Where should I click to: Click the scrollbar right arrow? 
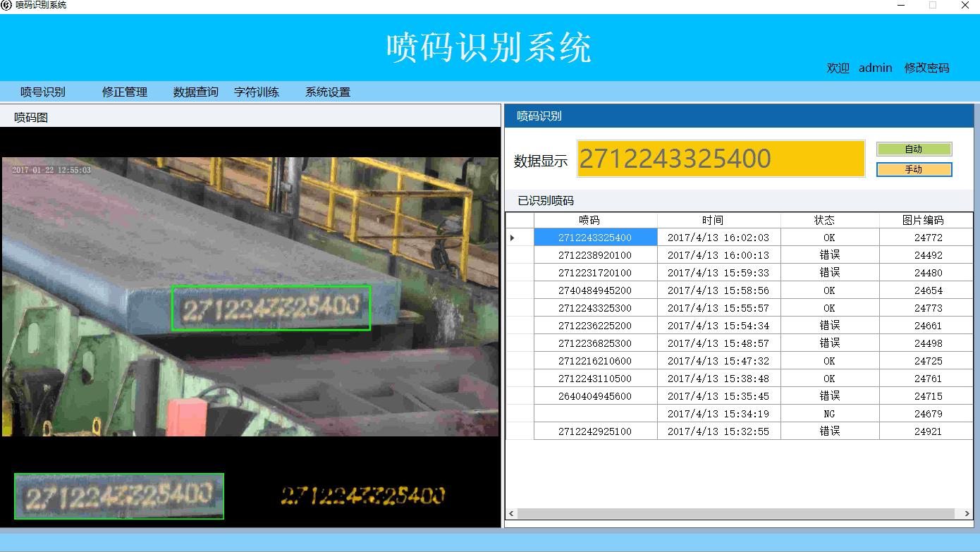(967, 514)
